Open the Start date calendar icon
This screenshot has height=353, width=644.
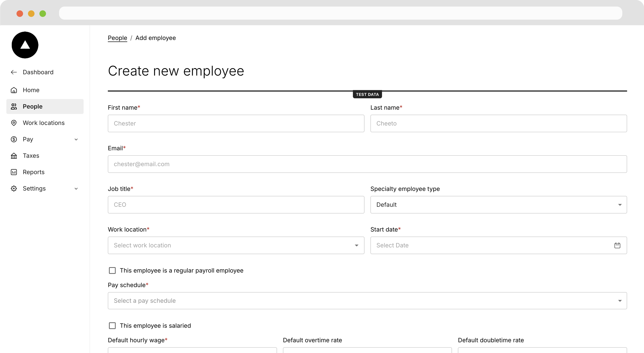pos(617,245)
